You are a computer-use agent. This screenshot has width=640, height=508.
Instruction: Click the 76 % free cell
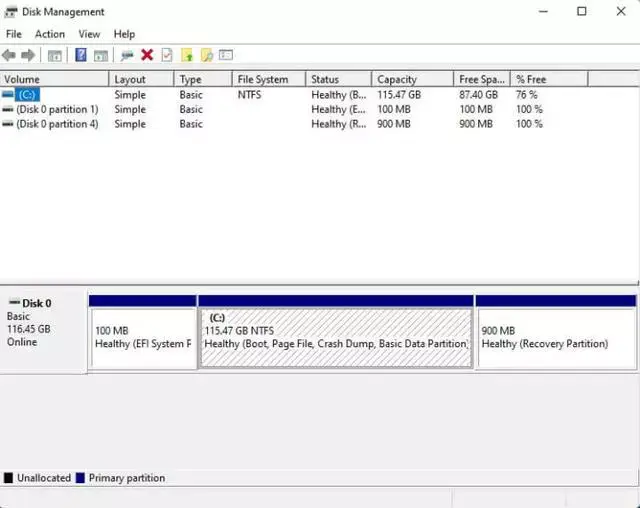click(x=527, y=95)
